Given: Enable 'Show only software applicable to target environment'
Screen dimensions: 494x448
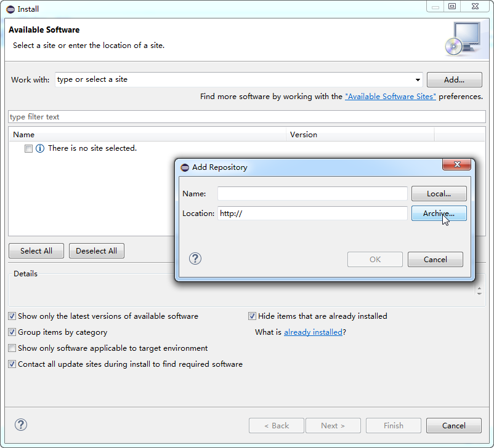Looking at the screenshot, I should click(x=12, y=348).
